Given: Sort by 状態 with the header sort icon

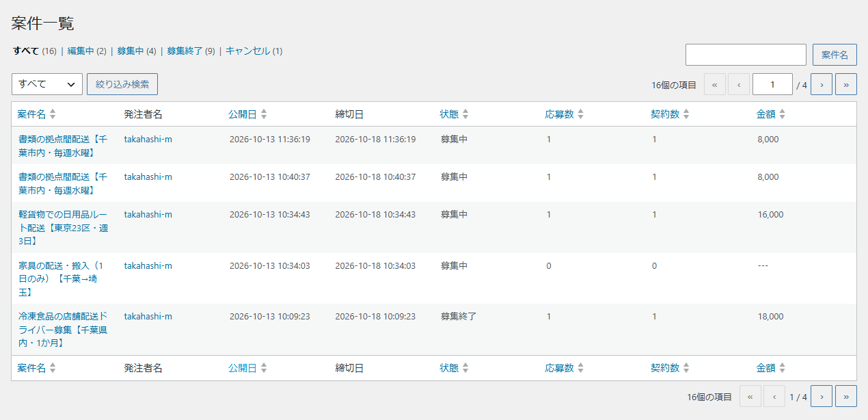Looking at the screenshot, I should click(465, 114).
